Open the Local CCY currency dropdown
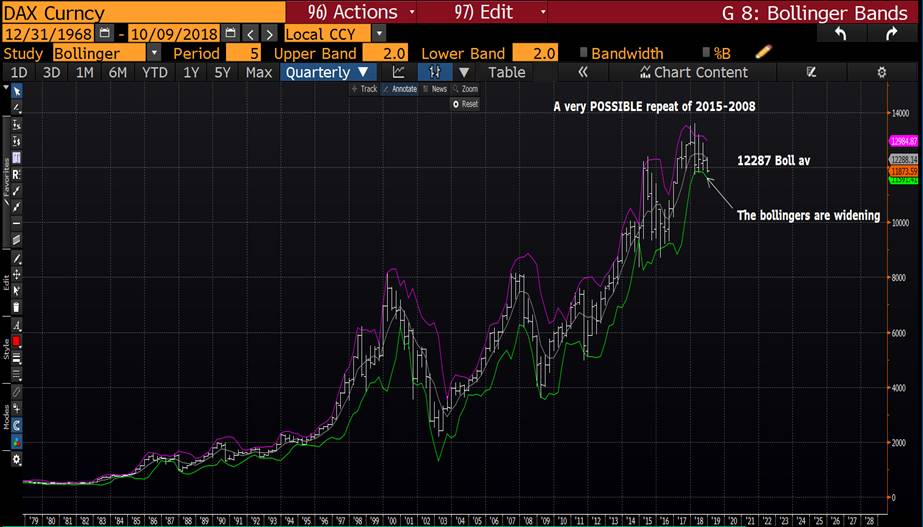 379,34
